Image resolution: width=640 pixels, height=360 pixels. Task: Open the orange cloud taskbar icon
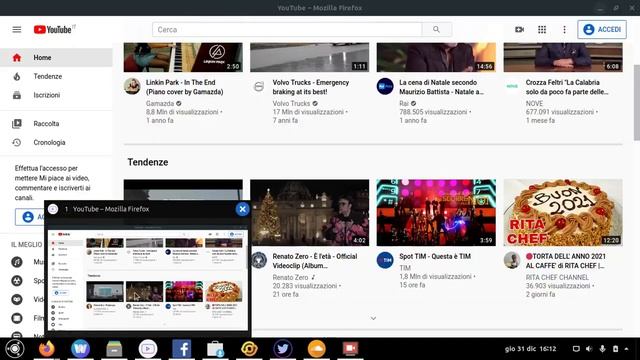pos(316,349)
